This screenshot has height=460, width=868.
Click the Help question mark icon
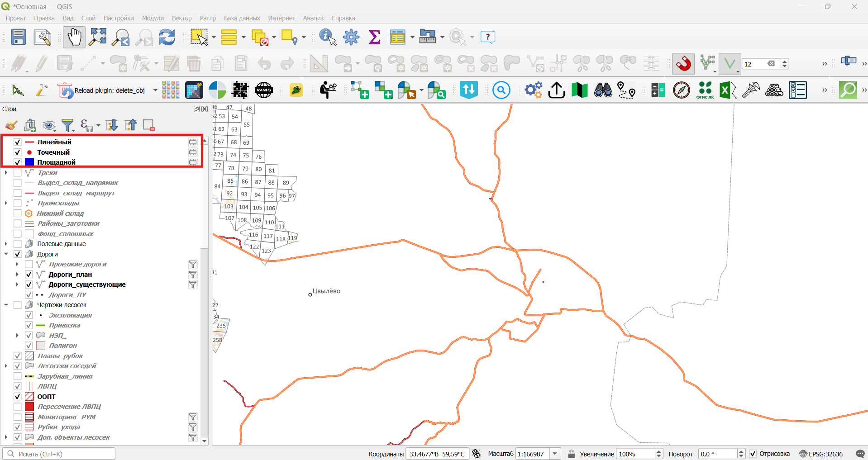point(488,37)
